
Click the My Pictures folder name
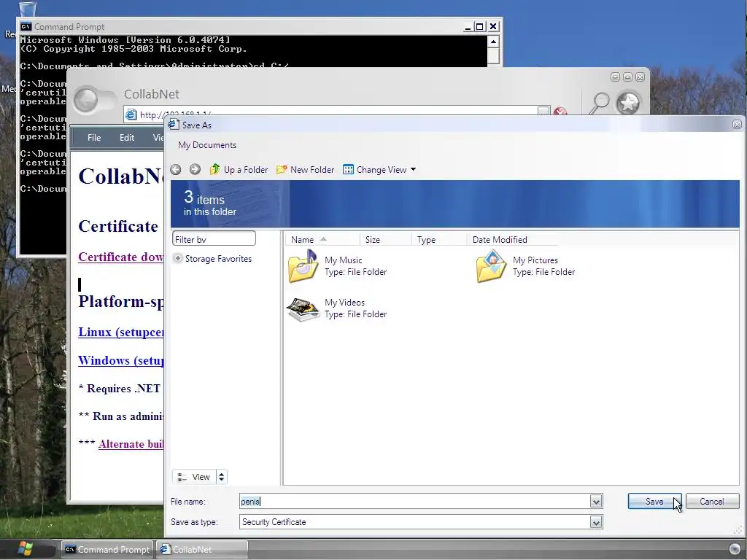tap(535, 260)
